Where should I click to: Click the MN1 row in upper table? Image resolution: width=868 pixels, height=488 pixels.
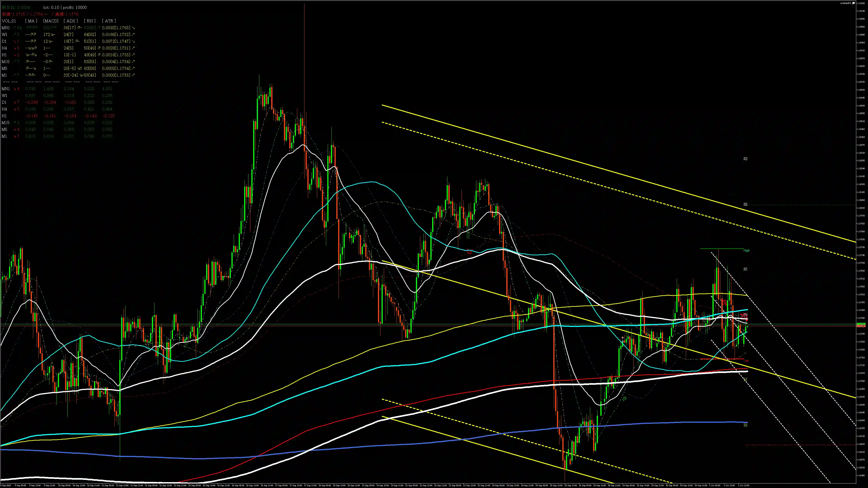[x=6, y=28]
